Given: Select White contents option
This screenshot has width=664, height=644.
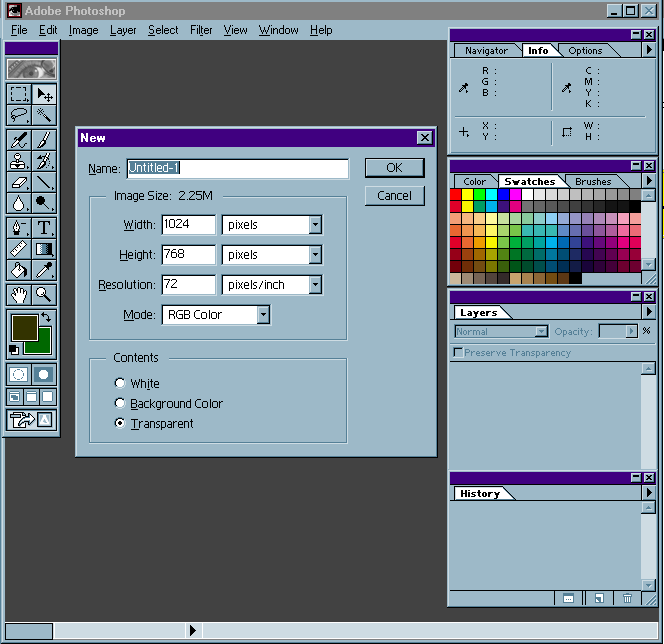Looking at the screenshot, I should pos(120,383).
